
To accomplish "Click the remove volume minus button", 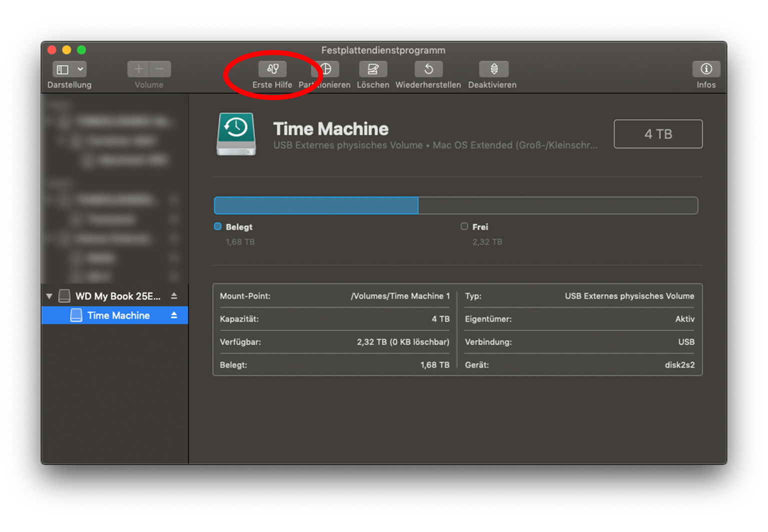I will click(x=160, y=69).
